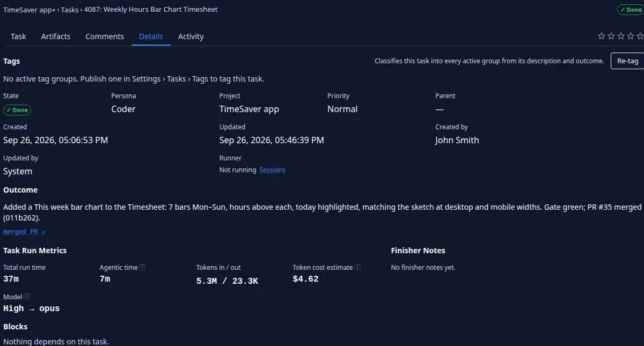644x346 pixels.
Task: Click the 'No finisher notes yet.' text
Action: point(423,267)
